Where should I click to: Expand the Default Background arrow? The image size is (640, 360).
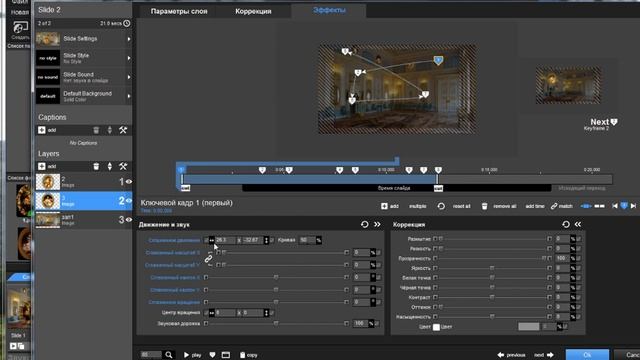pyautogui.click(x=129, y=96)
